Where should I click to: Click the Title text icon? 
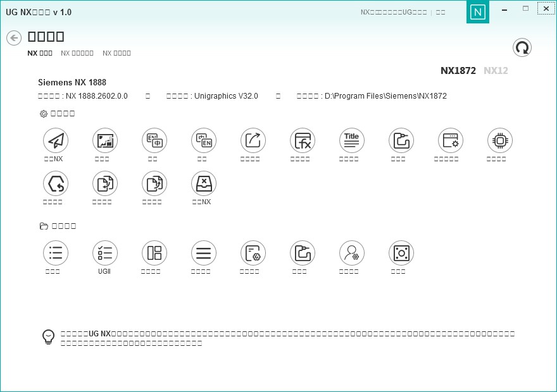point(352,140)
